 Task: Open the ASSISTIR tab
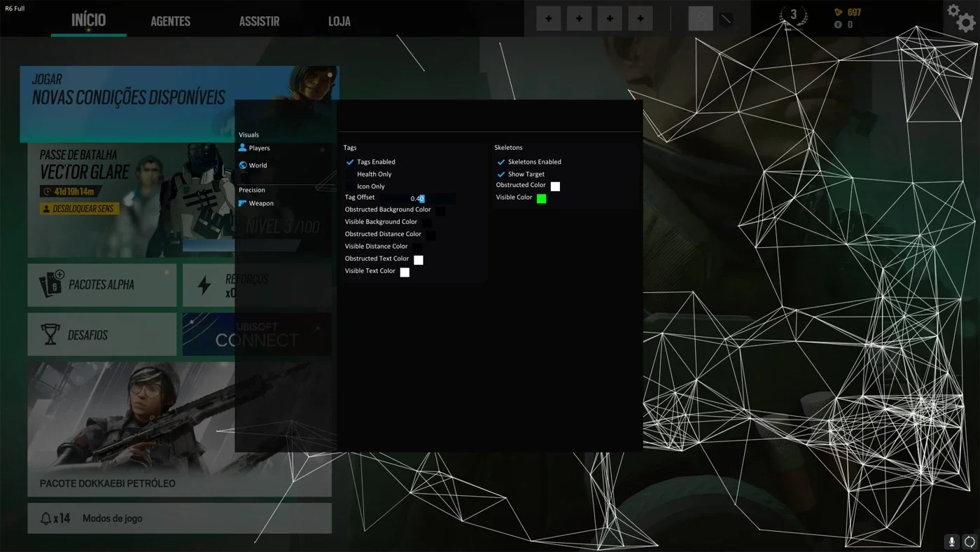(x=260, y=21)
